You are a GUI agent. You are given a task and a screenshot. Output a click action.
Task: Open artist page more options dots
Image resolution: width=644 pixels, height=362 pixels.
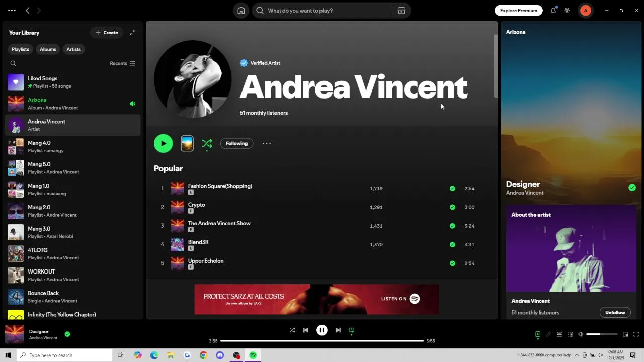click(267, 144)
